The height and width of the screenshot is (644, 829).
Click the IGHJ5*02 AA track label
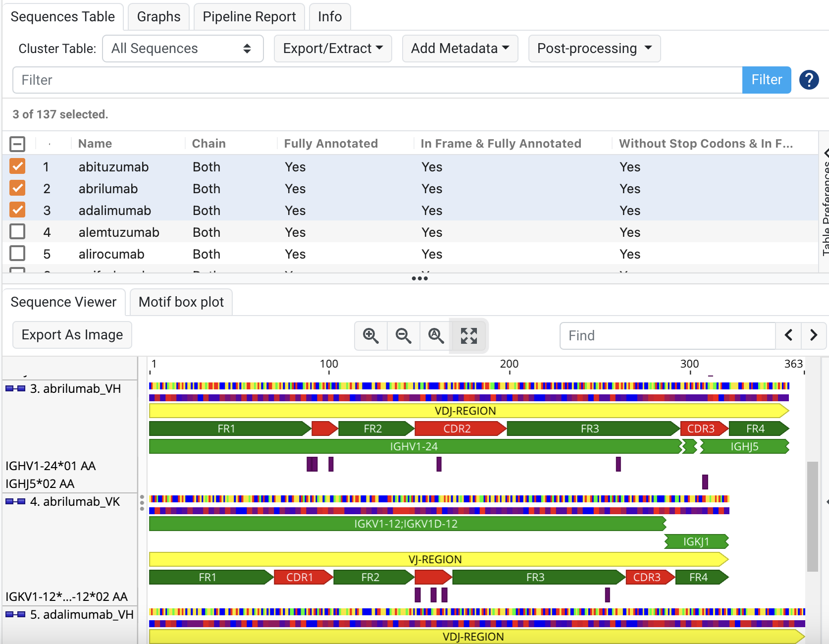tap(40, 483)
